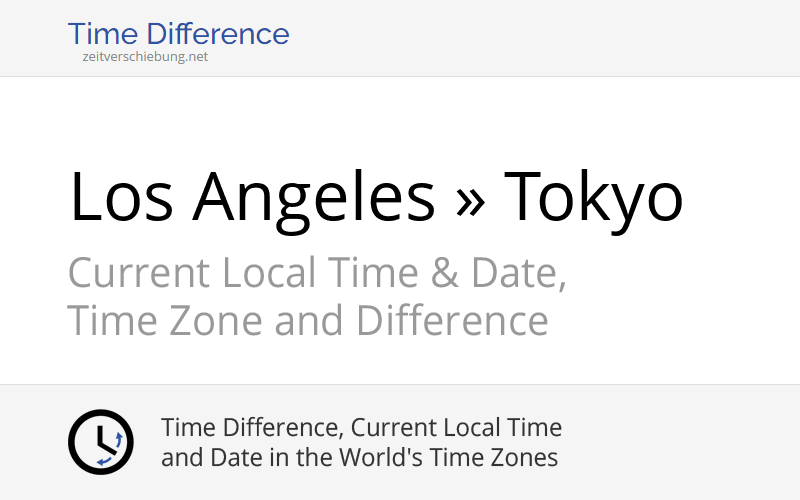Click the word "Date," in the gray subtitle
Screen dimensions: 800x500
tap(518, 273)
